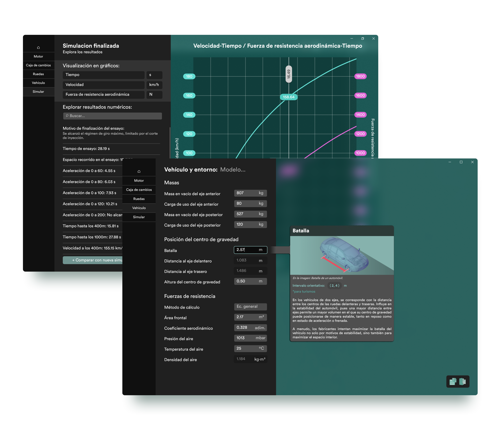Open Fuerza de resistencia aerodinámica dropdown
Screen dimensions: 500x448
click(103, 94)
